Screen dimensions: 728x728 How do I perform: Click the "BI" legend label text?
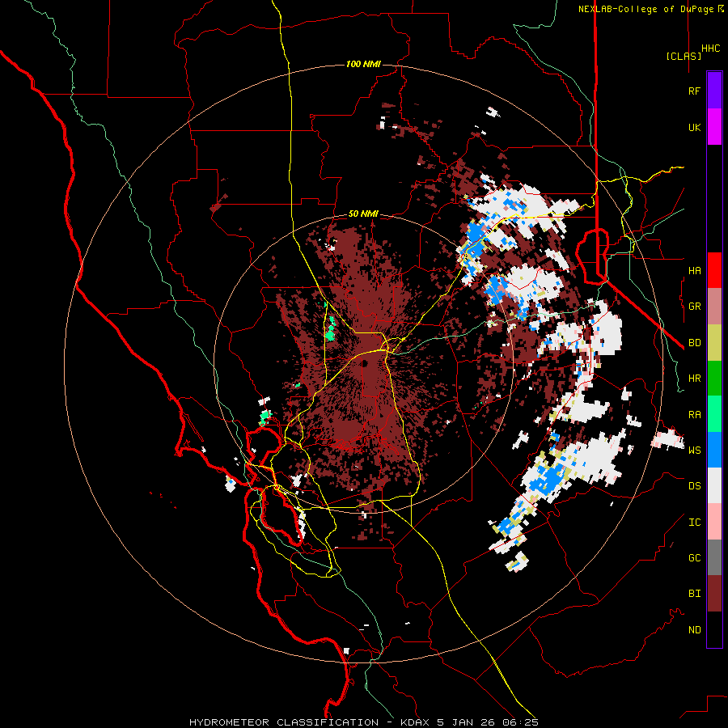tap(694, 594)
